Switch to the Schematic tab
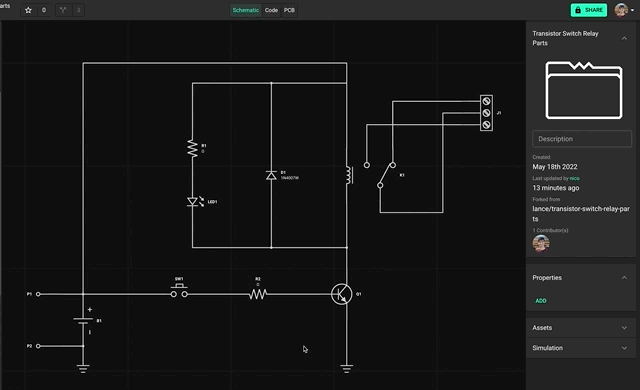This screenshot has width=640, height=390. [x=245, y=10]
